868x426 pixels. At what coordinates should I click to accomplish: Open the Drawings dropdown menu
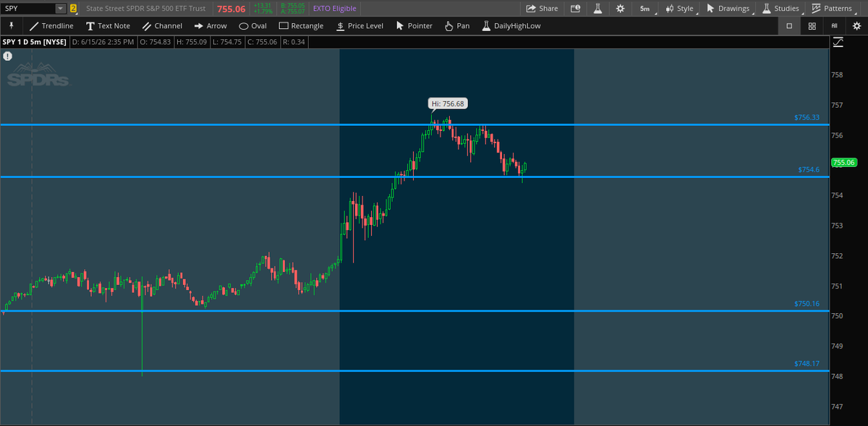[728, 9]
